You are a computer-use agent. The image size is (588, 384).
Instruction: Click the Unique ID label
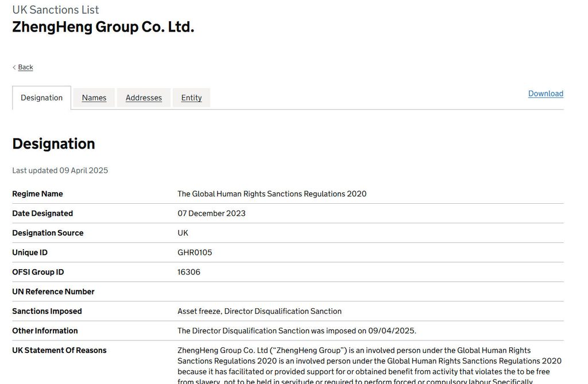click(30, 253)
